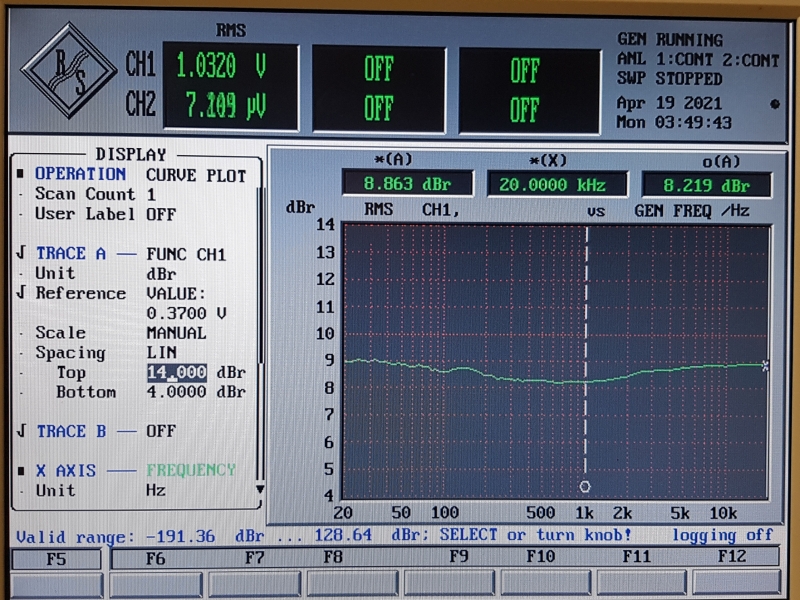This screenshot has height=600, width=800.
Task: Click the 20 Hz frequency axis label
Action: [343, 512]
